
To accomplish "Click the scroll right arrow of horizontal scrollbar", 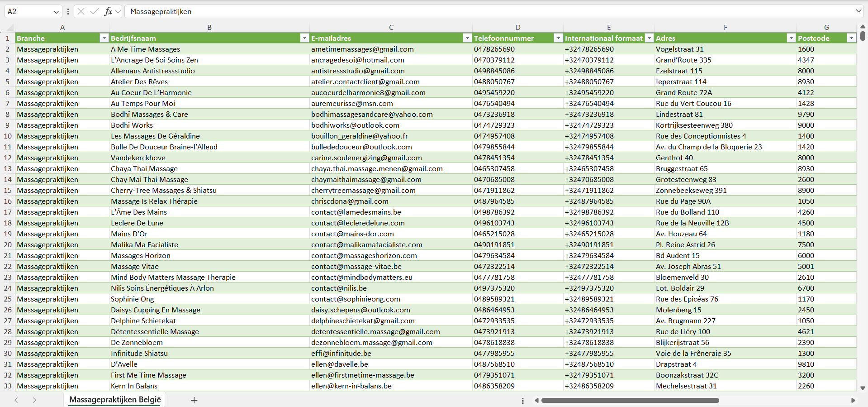I will tap(853, 400).
